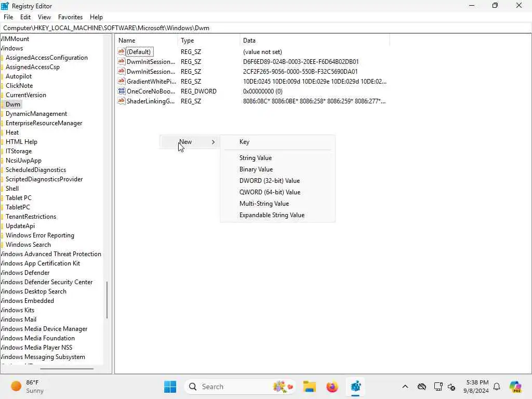Open the Registry Editor app icon in title bar
This screenshot has width=532, height=399.
5,6
